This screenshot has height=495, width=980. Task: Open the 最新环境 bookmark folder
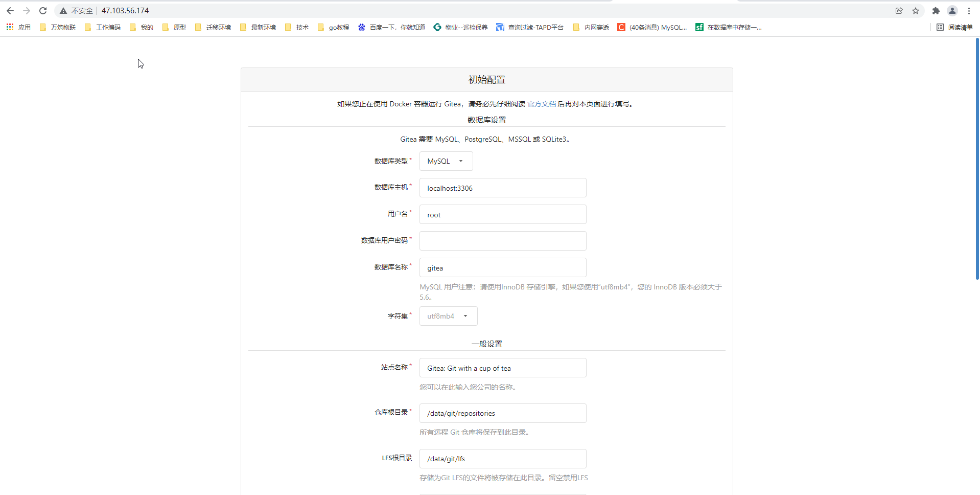pos(258,27)
